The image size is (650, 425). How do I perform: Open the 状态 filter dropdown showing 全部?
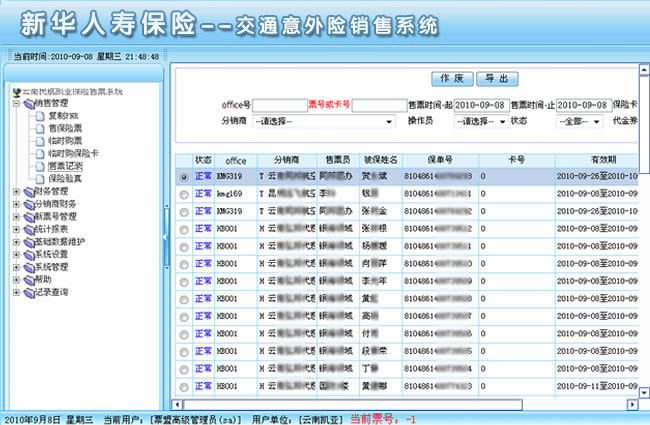(x=579, y=121)
